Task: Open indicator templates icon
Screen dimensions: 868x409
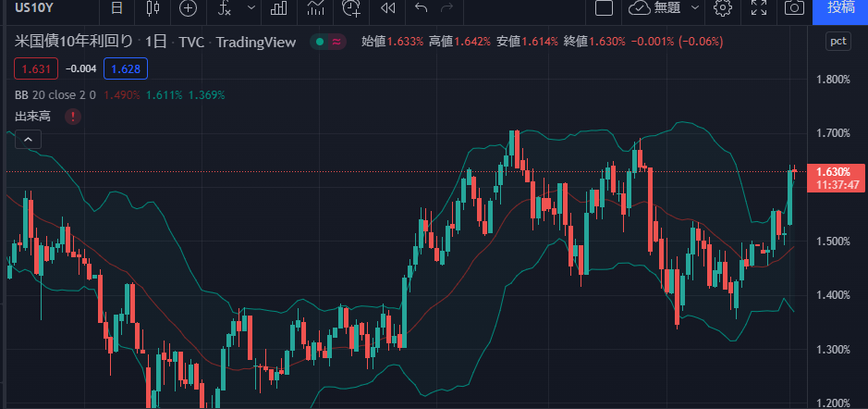Action: [x=316, y=8]
